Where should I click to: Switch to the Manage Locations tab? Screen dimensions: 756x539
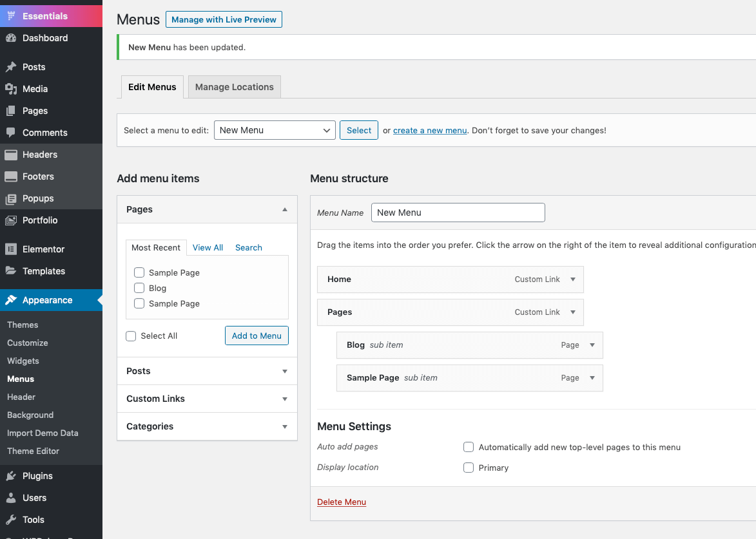click(x=235, y=87)
